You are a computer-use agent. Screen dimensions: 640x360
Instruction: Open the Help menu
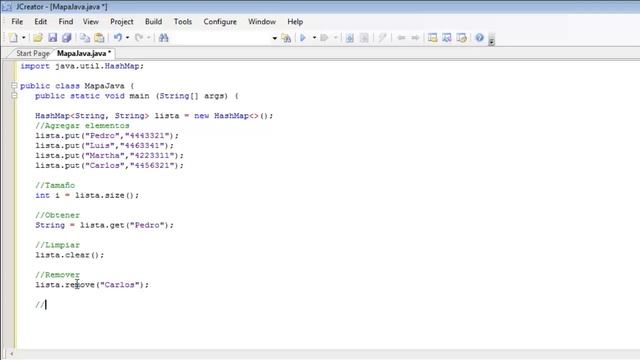pyautogui.click(x=295, y=22)
